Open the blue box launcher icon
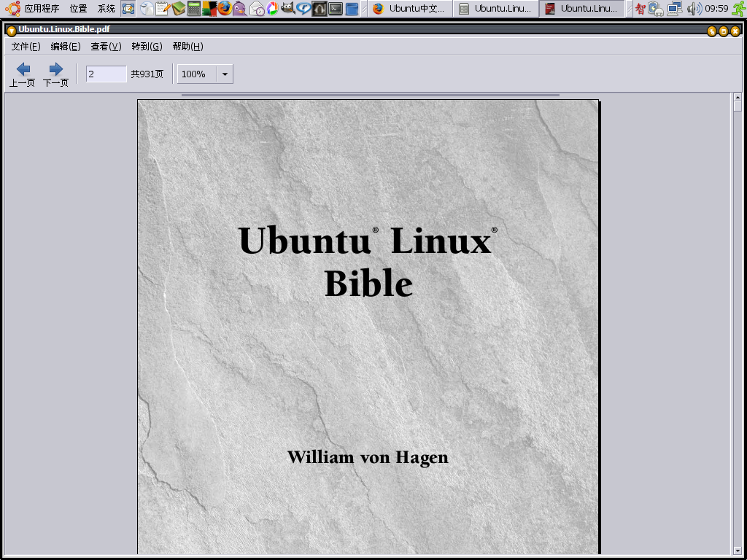Screen dimensions: 747x560 coord(352,8)
